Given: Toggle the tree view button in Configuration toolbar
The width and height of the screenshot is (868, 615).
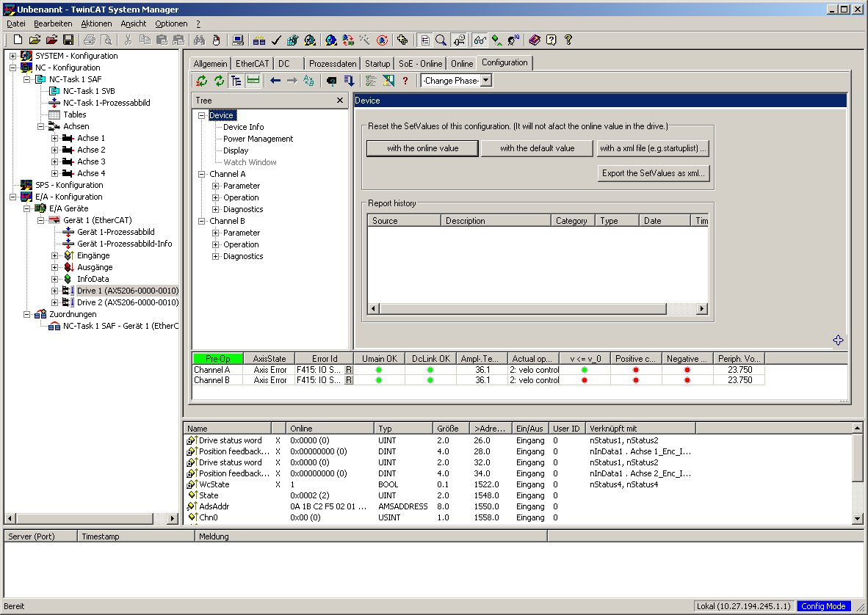Looking at the screenshot, I should (x=236, y=81).
